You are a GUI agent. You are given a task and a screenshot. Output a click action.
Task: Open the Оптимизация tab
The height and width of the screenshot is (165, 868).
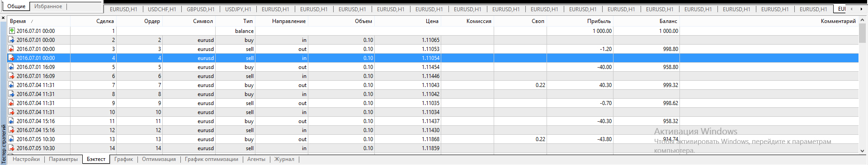[159, 159]
